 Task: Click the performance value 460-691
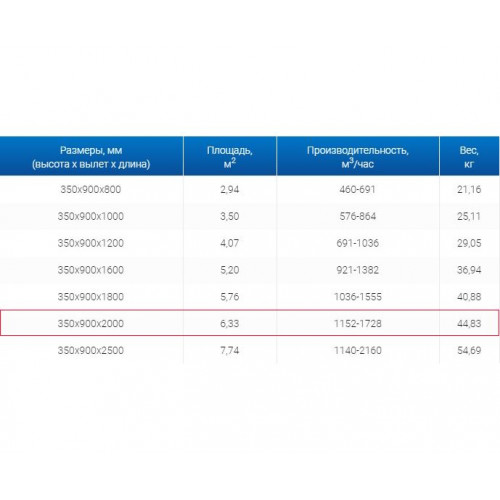tap(358, 189)
